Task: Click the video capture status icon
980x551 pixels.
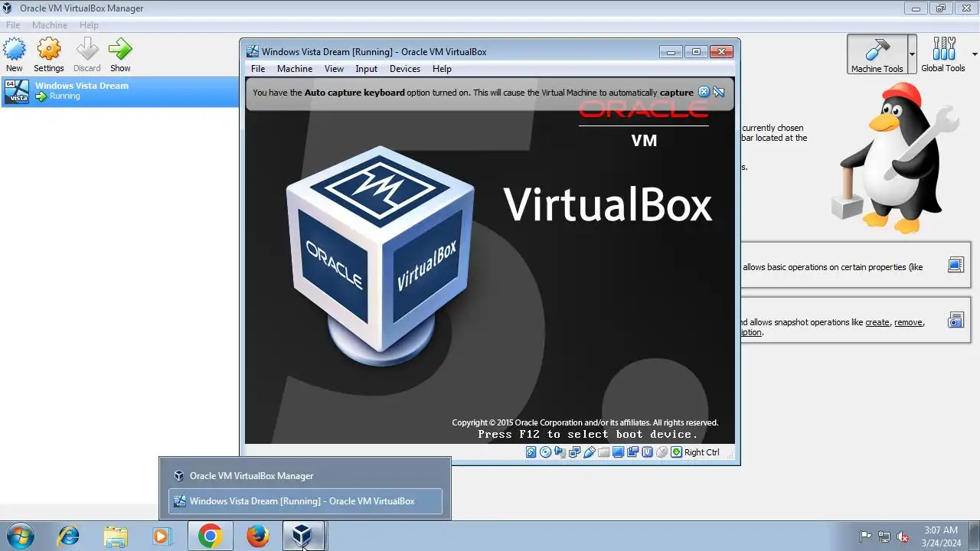Action: click(633, 452)
